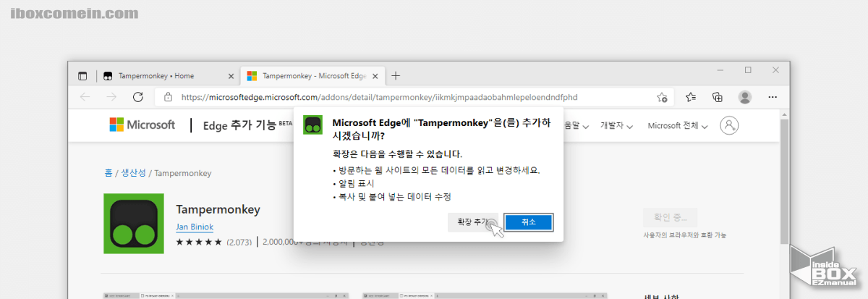868x299 pixels.
Task: Close the Tampermonkey • Home tab
Action: click(x=231, y=75)
